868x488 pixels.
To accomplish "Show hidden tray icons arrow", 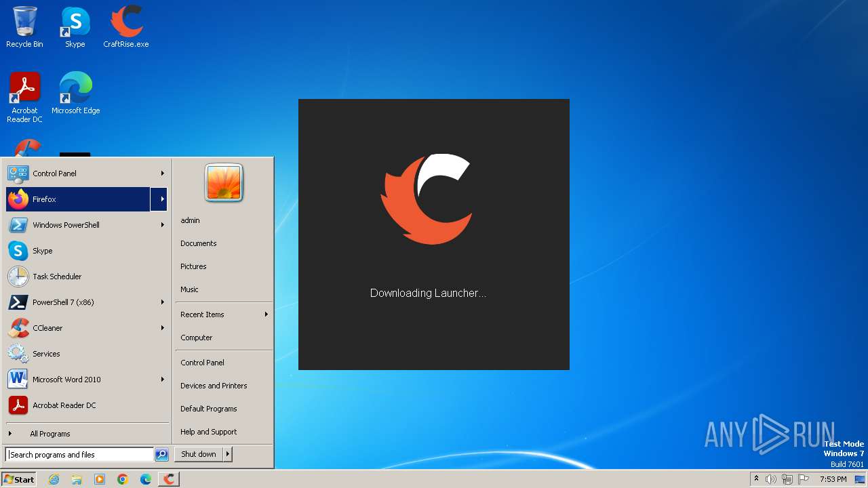I will (756, 479).
